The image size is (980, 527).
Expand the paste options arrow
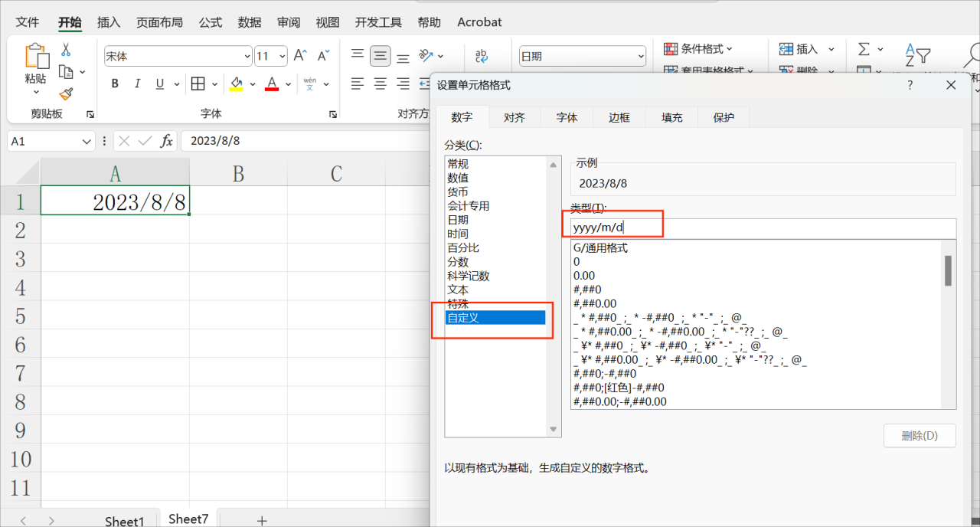[36, 92]
